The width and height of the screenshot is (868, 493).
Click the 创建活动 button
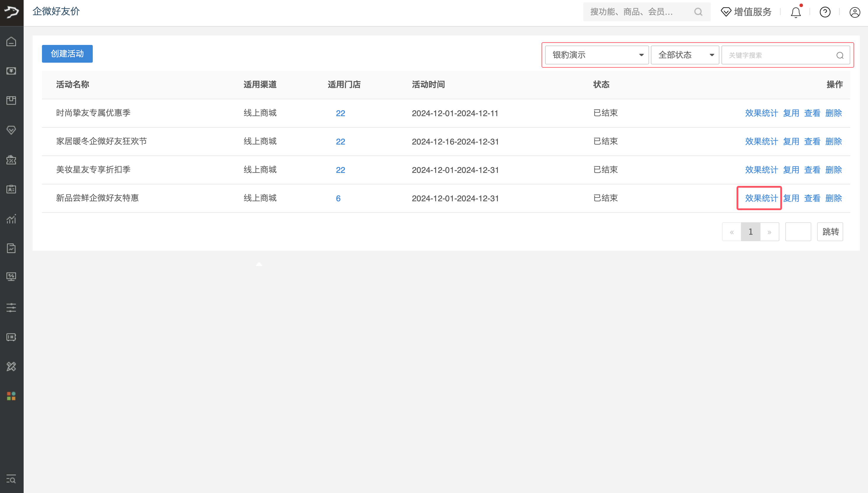(x=67, y=54)
